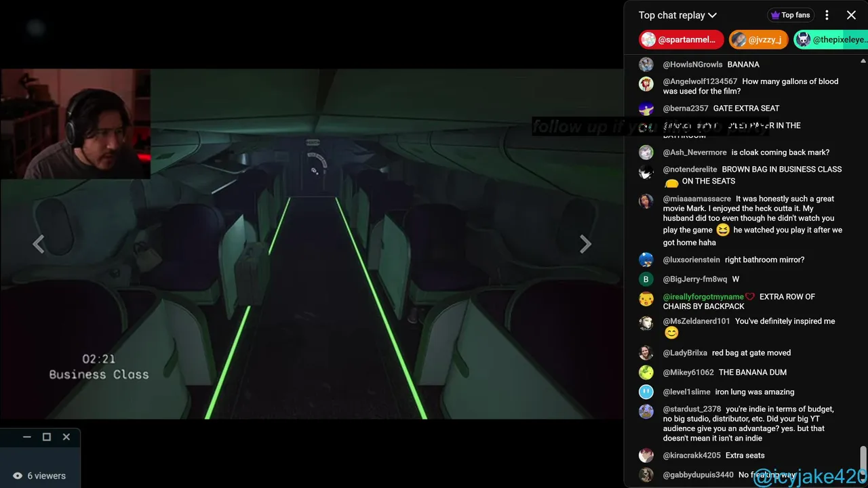868x488 pixels.
Task: Click the Top fans button
Action: [x=789, y=15]
